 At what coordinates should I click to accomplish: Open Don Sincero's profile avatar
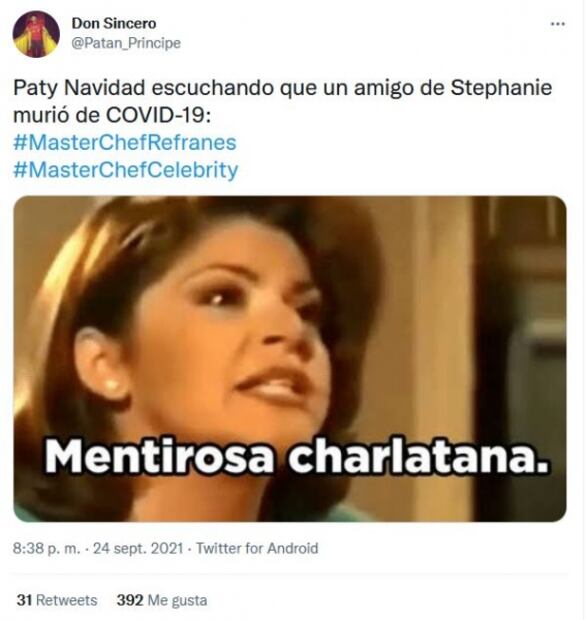36,34
